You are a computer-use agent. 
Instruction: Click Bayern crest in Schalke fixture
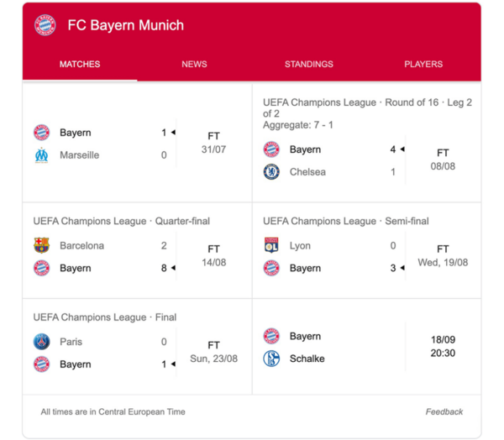[271, 336]
